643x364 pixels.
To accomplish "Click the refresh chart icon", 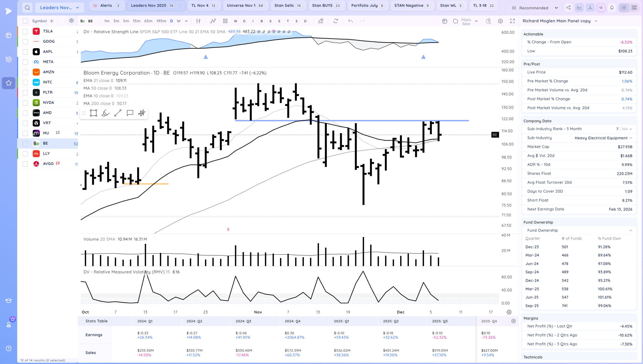I will point(336,21).
